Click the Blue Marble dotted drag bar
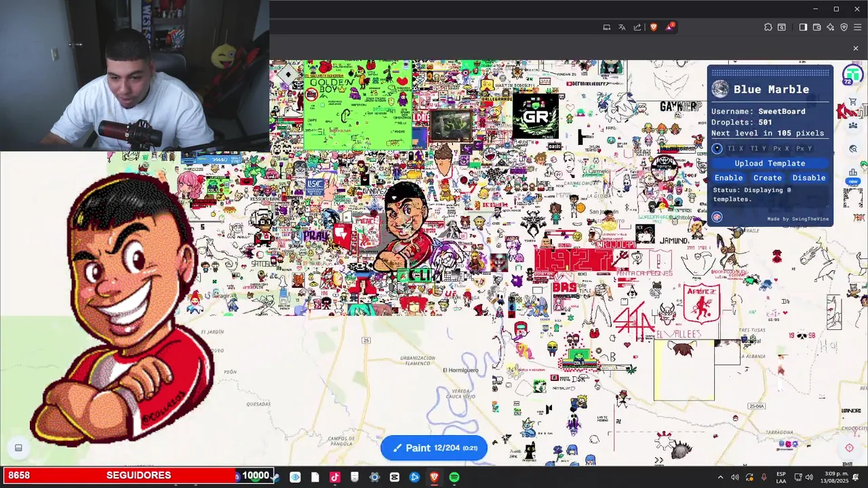The height and width of the screenshot is (488, 868). coord(770,72)
